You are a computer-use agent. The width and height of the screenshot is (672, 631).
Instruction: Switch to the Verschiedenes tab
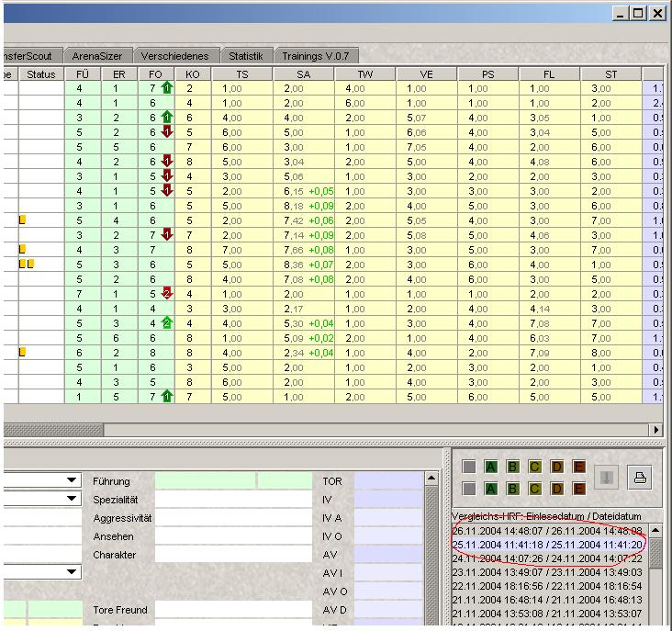(174, 56)
